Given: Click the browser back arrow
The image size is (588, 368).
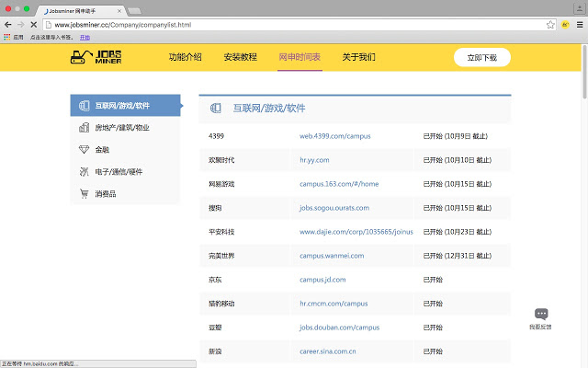Looking at the screenshot, I should pos(8,25).
